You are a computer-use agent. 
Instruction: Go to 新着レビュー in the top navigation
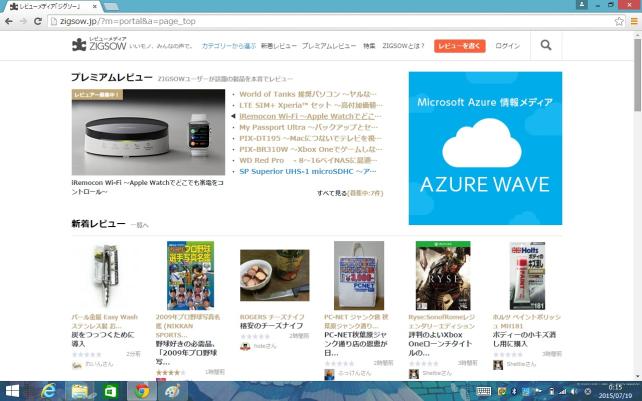pos(279,46)
